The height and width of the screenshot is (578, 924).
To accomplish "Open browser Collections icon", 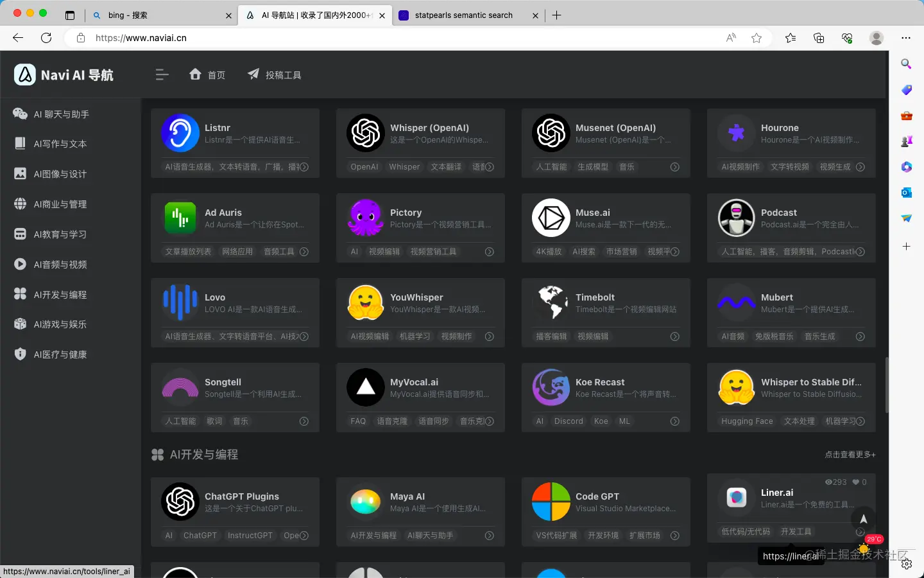I will click(x=819, y=38).
